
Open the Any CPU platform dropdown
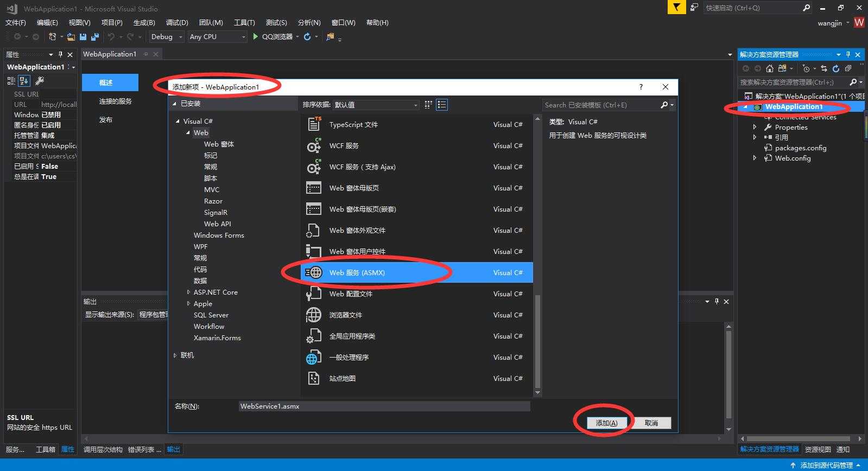click(x=217, y=36)
